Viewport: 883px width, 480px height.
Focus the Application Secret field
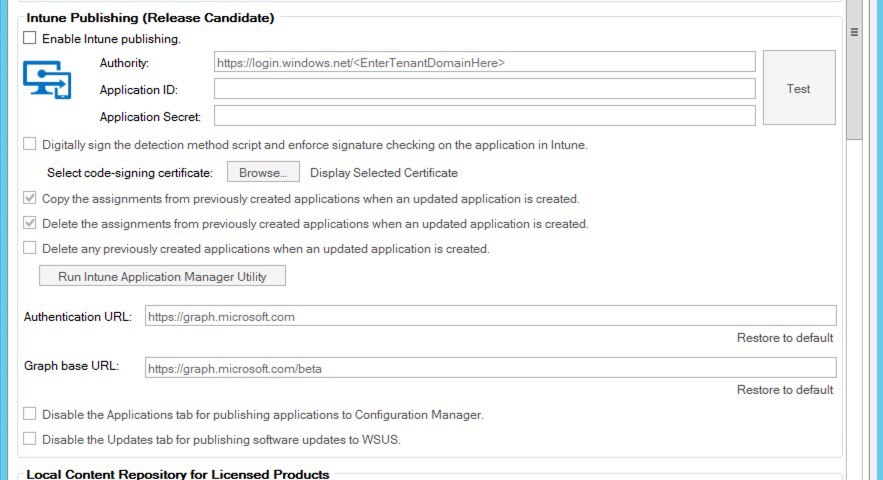coord(484,115)
